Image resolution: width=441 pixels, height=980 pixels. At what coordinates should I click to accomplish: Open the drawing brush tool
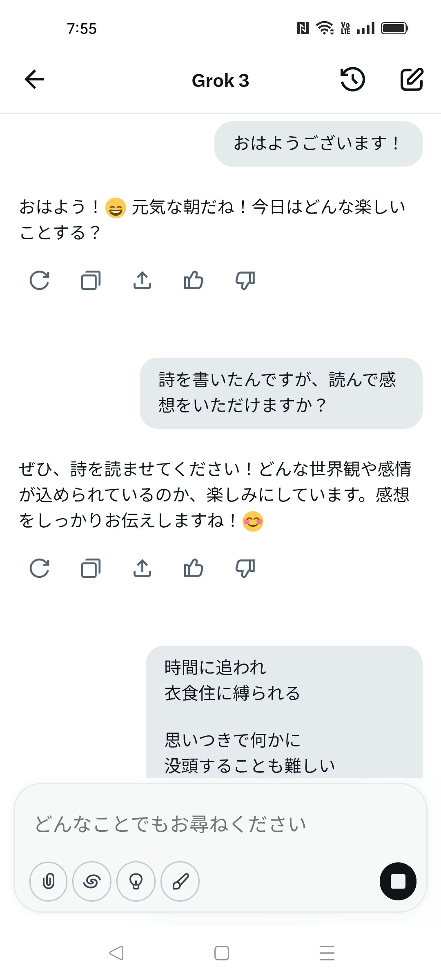(x=180, y=881)
